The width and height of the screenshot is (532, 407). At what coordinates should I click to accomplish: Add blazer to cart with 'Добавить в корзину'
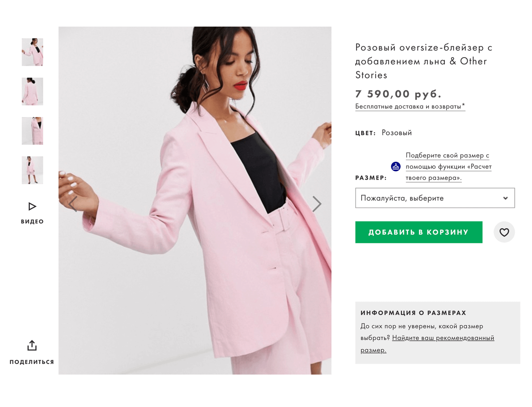[x=419, y=232]
